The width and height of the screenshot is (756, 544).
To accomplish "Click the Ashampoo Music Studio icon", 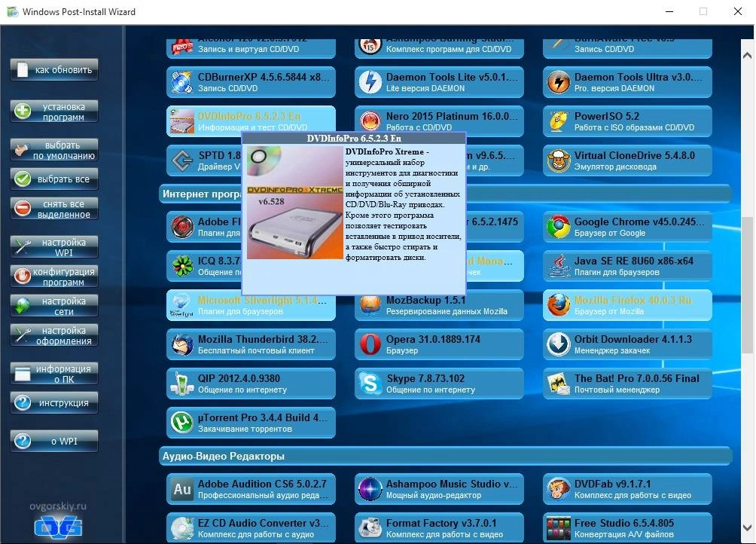I will 370,489.
